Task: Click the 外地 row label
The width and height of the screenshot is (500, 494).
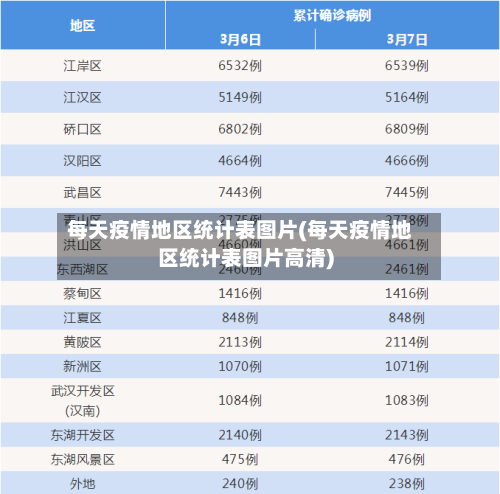Action: [x=82, y=484]
